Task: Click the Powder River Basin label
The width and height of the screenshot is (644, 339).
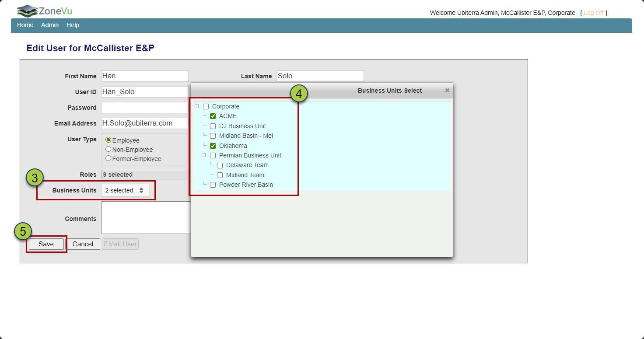Action: coord(246,185)
